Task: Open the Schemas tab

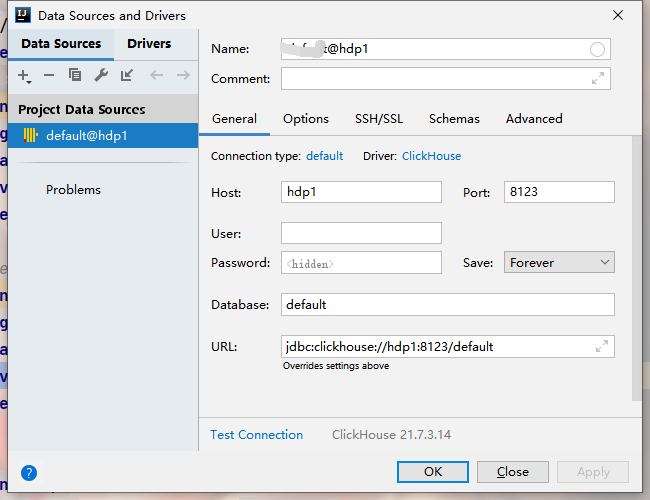Action: coord(454,118)
